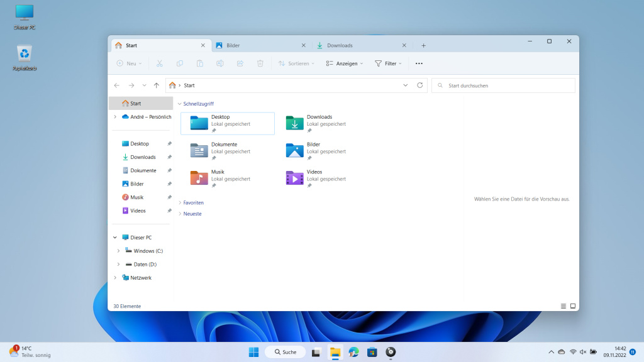Navigate back using the arrow icon

[116, 85]
